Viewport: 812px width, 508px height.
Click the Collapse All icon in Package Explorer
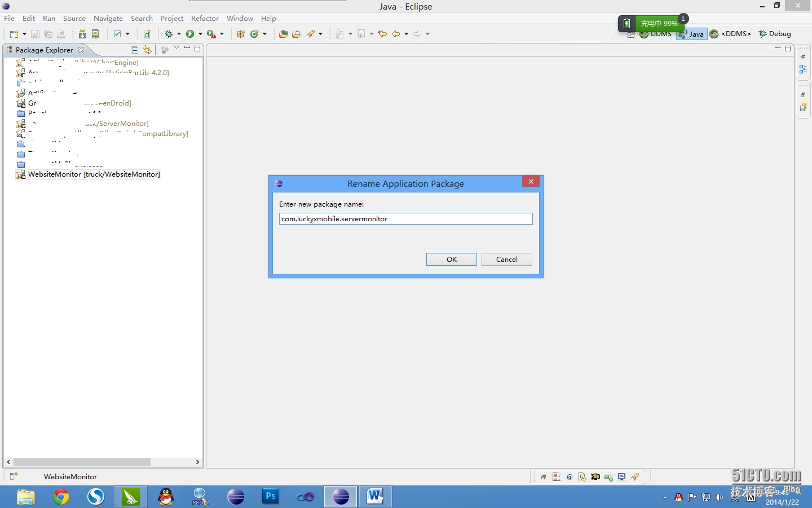[x=134, y=50]
